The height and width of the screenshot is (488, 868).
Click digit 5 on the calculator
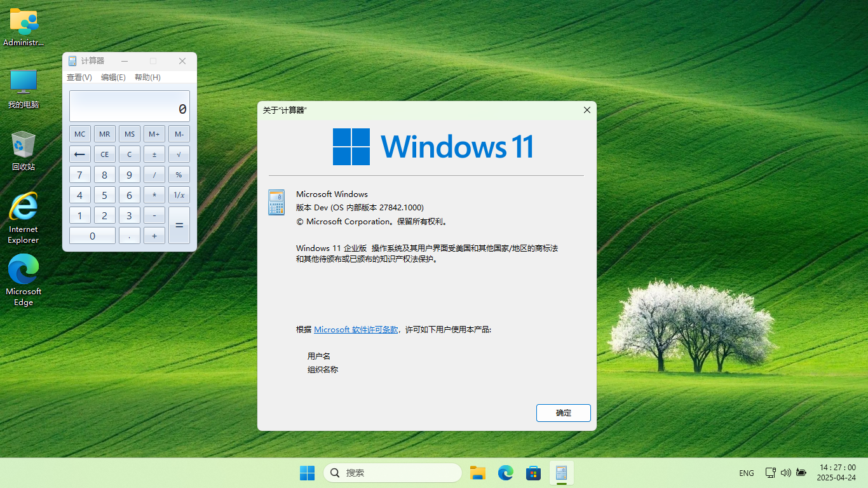click(105, 195)
